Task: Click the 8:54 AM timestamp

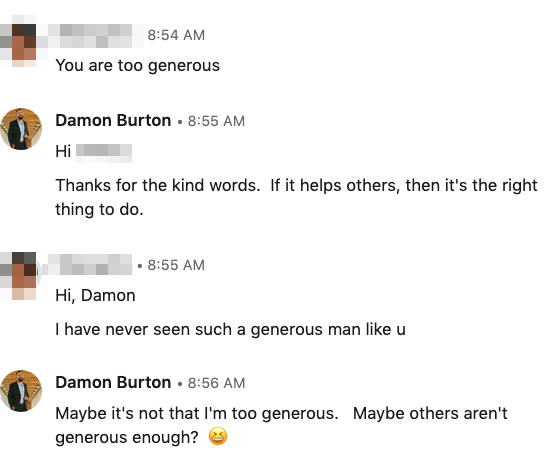Action: pyautogui.click(x=176, y=35)
